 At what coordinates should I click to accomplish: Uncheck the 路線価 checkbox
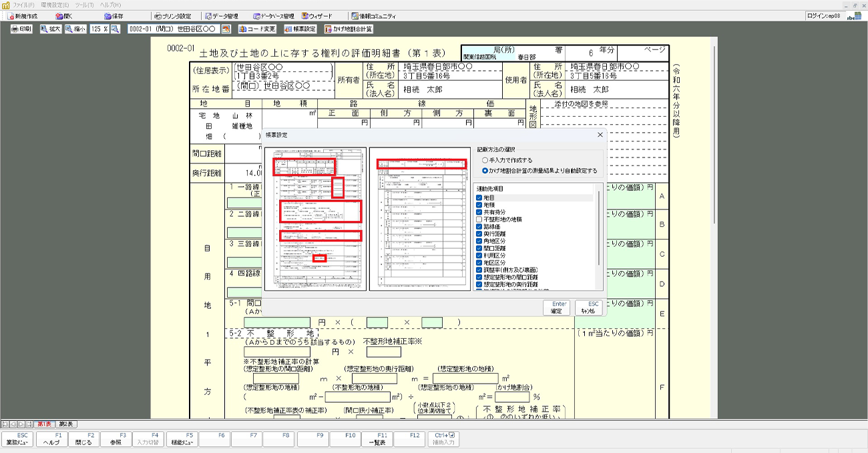(x=479, y=226)
